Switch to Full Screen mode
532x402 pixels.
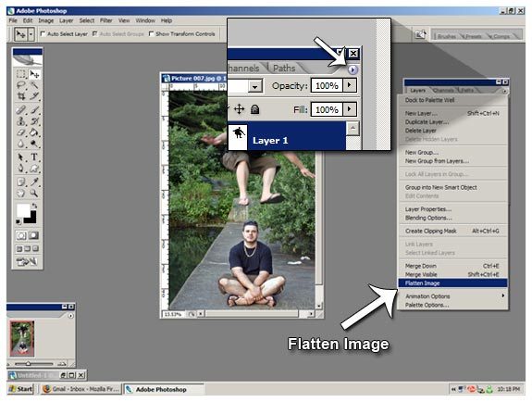pyautogui.click(x=35, y=249)
